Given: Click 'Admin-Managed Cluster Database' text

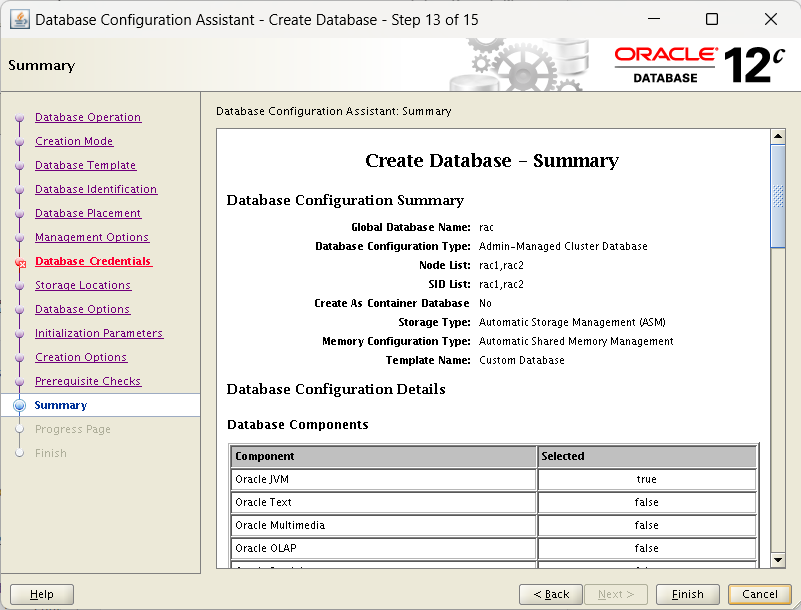Looking at the screenshot, I should pos(563,246).
